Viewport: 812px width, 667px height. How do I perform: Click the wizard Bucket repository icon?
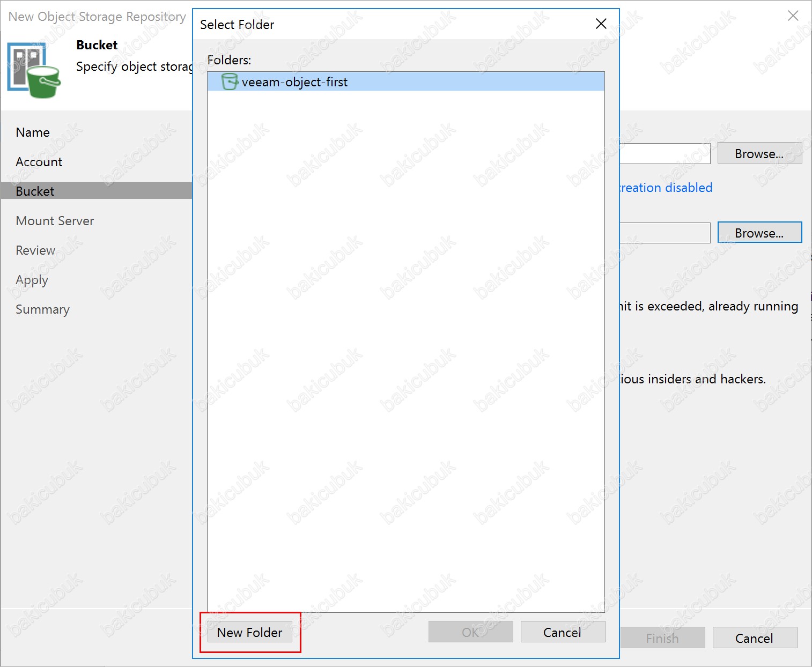(x=34, y=71)
